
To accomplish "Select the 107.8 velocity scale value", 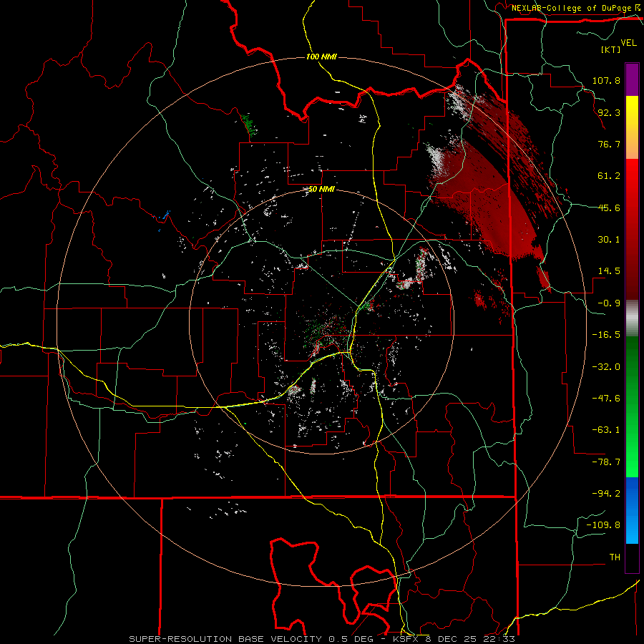I will pos(606,80).
